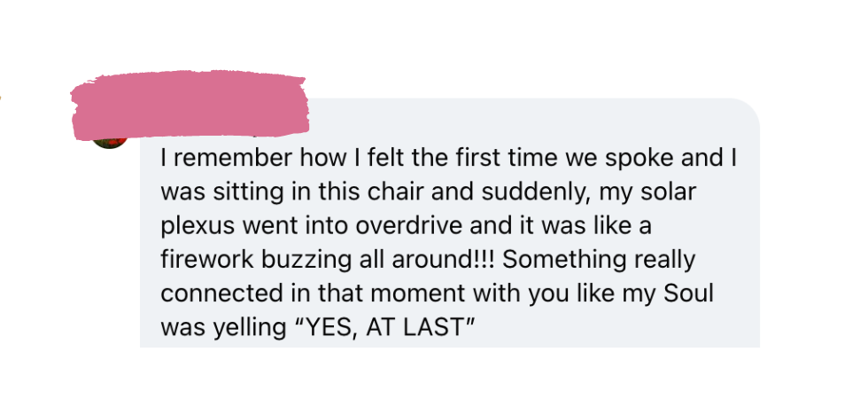Click the word "chair" in the message

click(x=396, y=192)
